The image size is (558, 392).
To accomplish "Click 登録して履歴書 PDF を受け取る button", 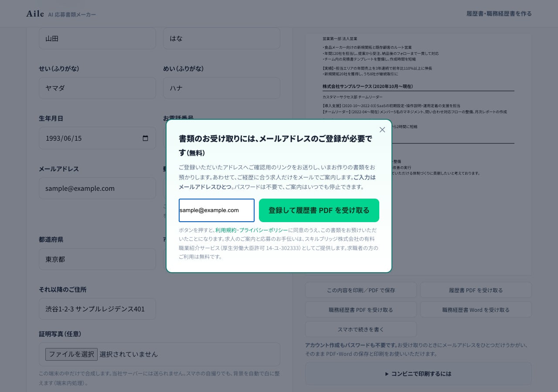I will point(319,210).
